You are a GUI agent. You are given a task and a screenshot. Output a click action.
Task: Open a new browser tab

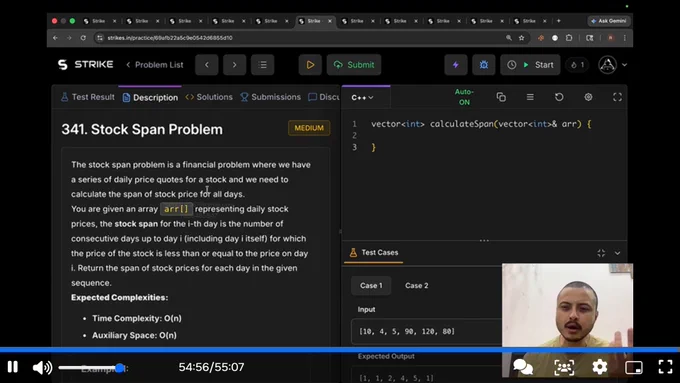pyautogui.click(x=559, y=21)
